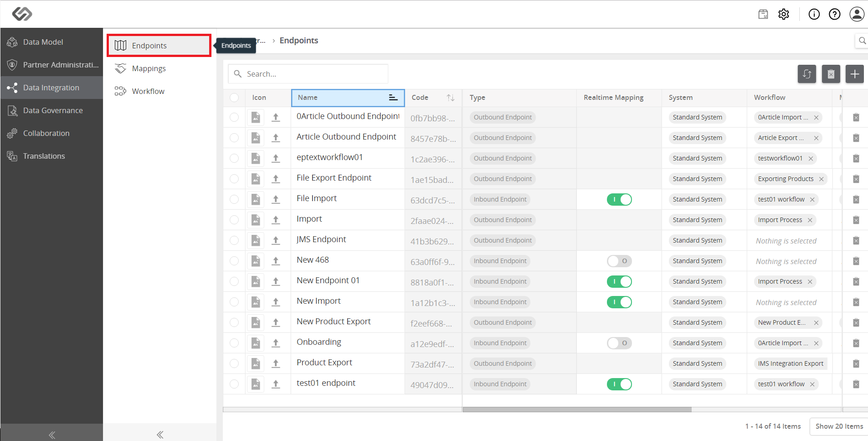
Task: Open the Data Integration menu
Action: [51, 88]
